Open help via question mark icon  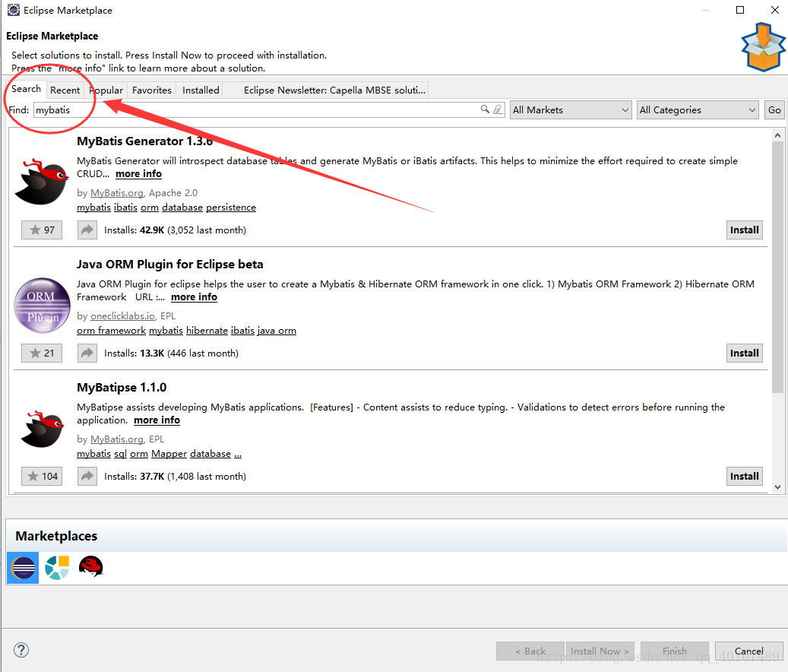click(x=21, y=651)
